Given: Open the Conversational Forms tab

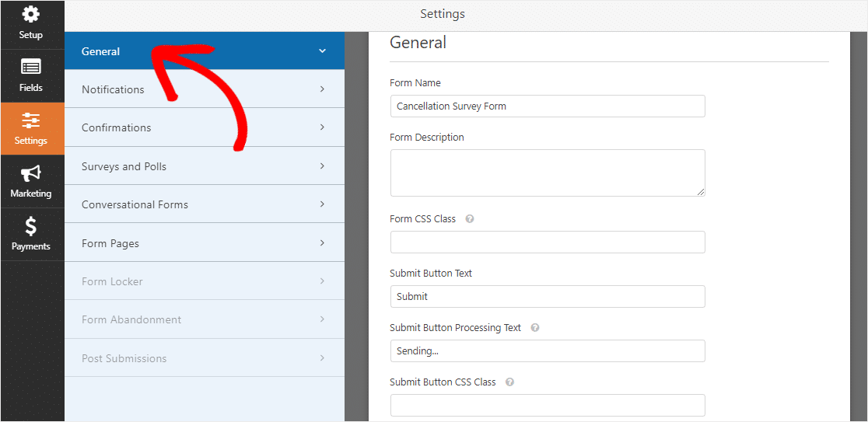Looking at the screenshot, I should (x=205, y=204).
